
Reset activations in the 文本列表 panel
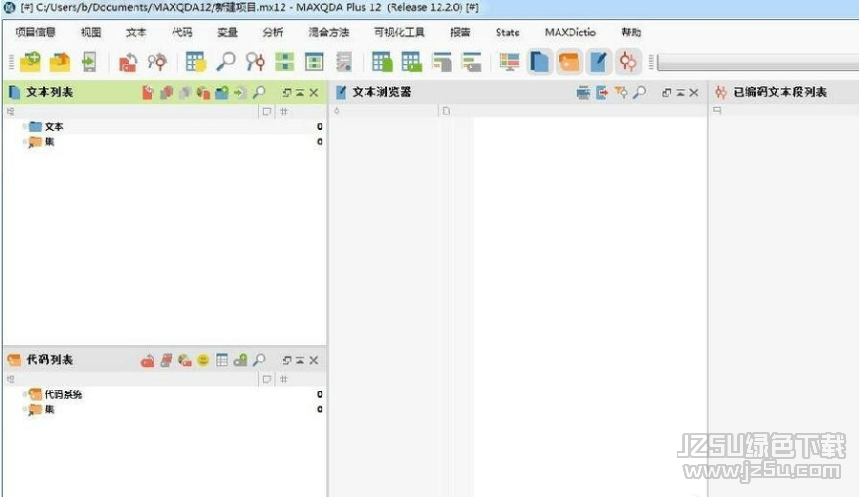click(x=148, y=93)
